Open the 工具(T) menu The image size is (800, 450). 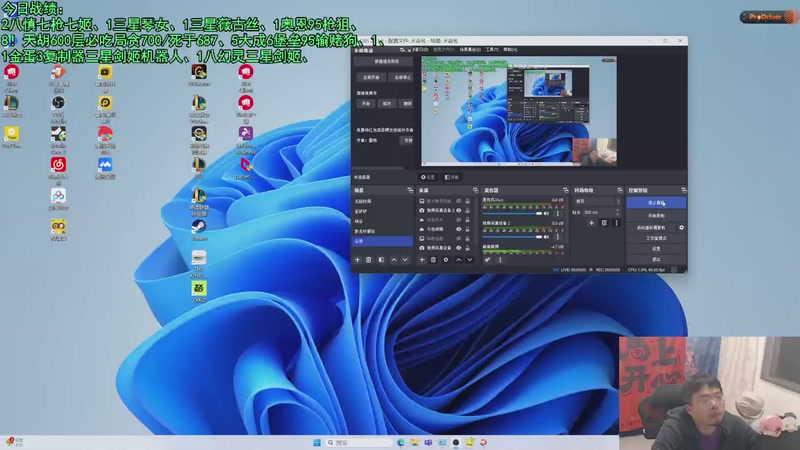click(x=492, y=49)
